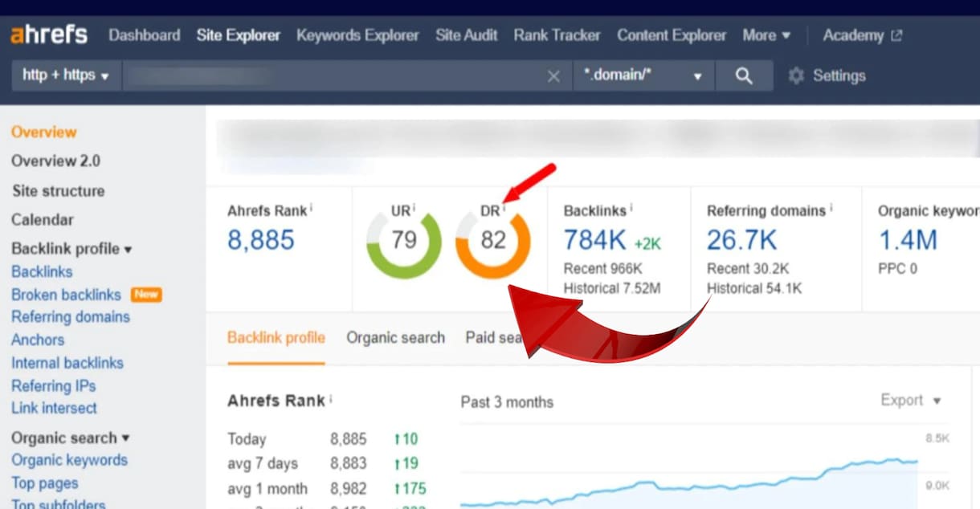Click the info icon beside the DR label
Screen dimensions: 980x509
point(504,209)
